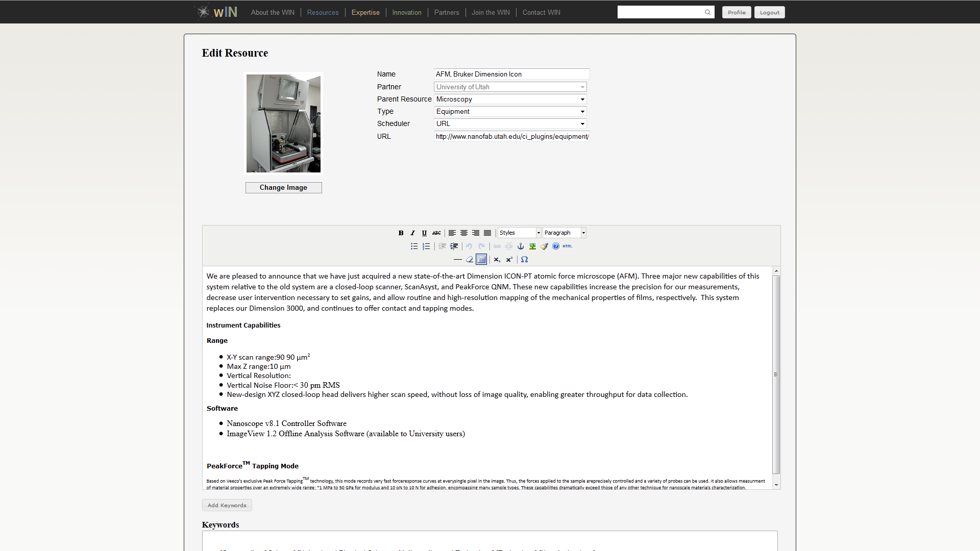The width and height of the screenshot is (980, 551).
Task: Justify the text fully
Action: coord(487,233)
